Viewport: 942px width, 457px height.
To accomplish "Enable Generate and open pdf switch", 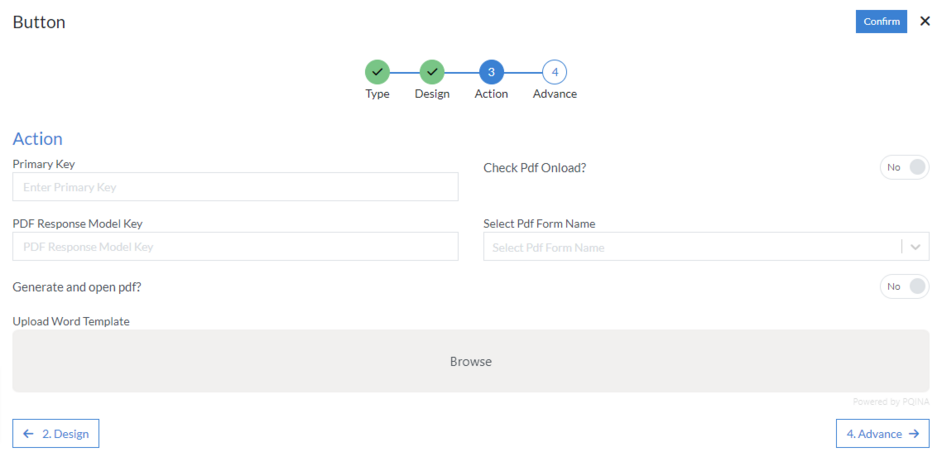I will [x=904, y=287].
